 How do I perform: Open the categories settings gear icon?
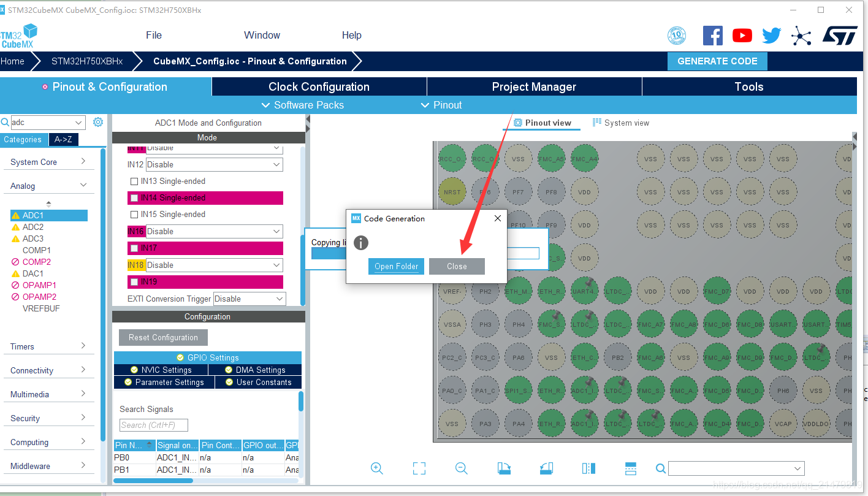98,122
